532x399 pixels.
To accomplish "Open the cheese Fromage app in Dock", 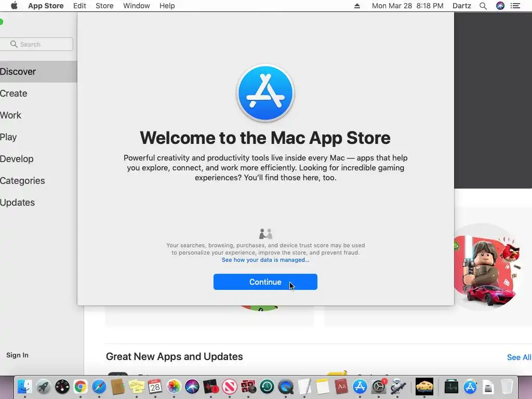I will 424,387.
